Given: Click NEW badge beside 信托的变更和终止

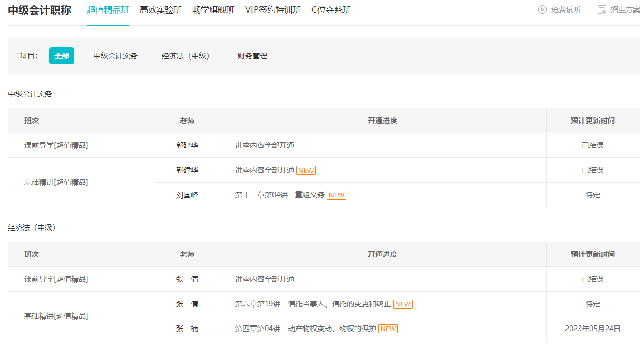Looking at the screenshot, I should click(403, 304).
